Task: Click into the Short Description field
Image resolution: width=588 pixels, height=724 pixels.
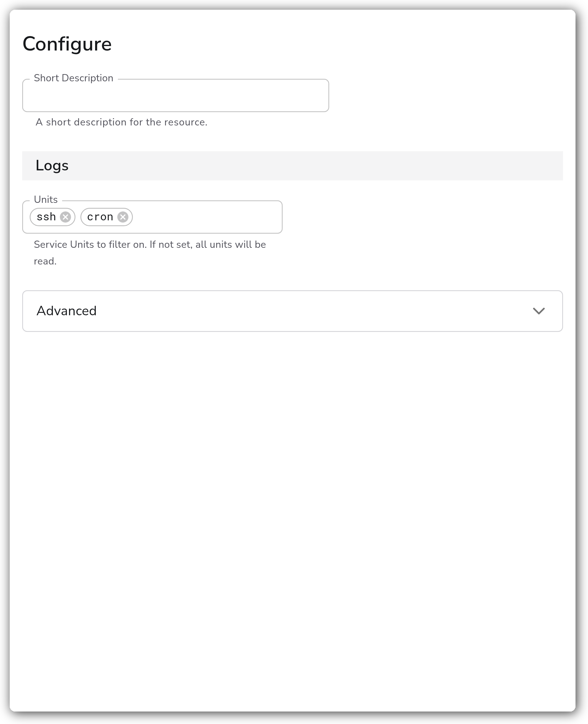Action: (x=176, y=95)
